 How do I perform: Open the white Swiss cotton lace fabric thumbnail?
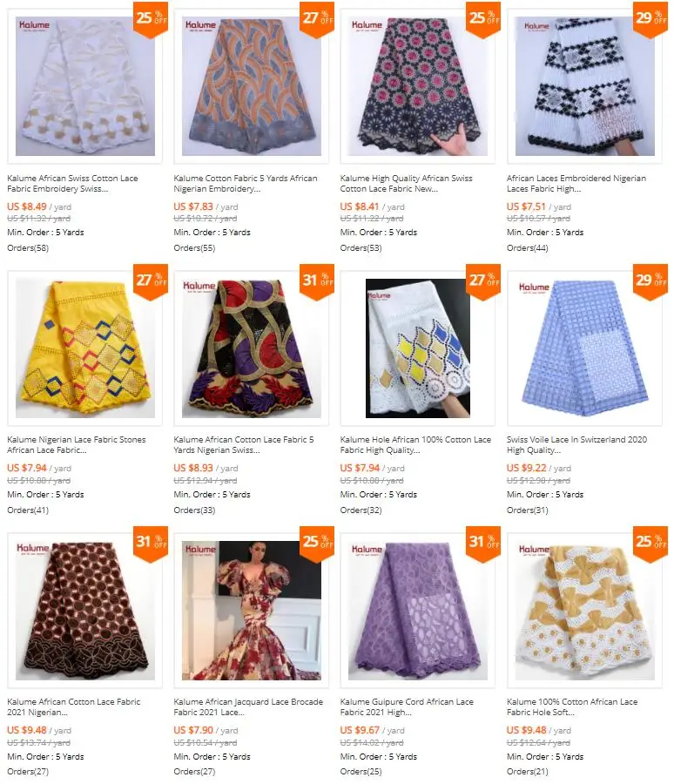click(x=85, y=86)
